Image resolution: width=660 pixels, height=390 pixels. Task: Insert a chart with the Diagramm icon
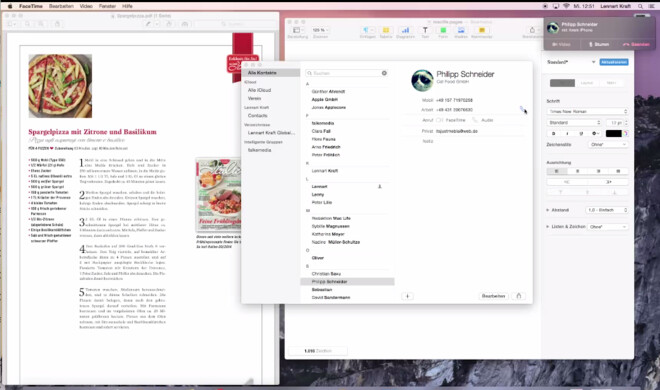click(x=405, y=30)
